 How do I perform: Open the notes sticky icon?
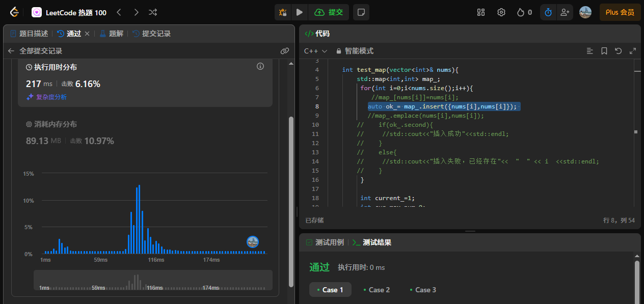361,12
